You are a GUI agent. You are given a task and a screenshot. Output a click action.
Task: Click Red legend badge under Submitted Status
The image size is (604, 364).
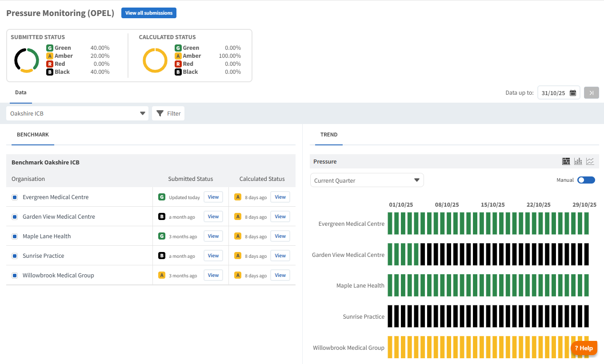(50, 64)
